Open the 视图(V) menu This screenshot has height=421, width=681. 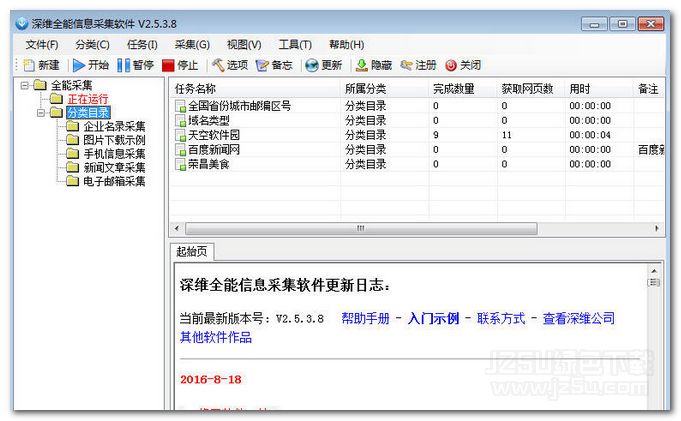point(244,45)
